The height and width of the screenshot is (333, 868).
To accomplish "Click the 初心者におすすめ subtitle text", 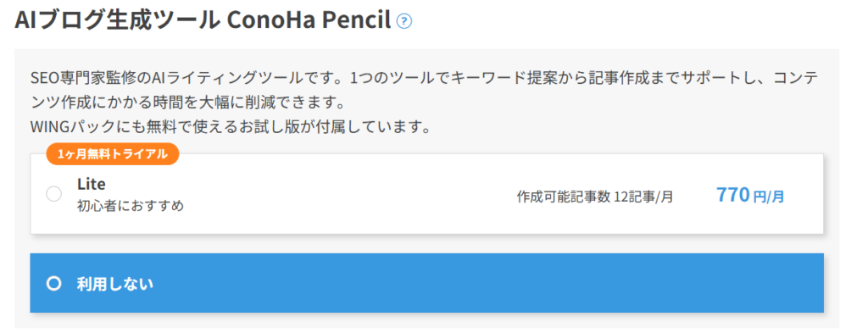I will pos(130,206).
